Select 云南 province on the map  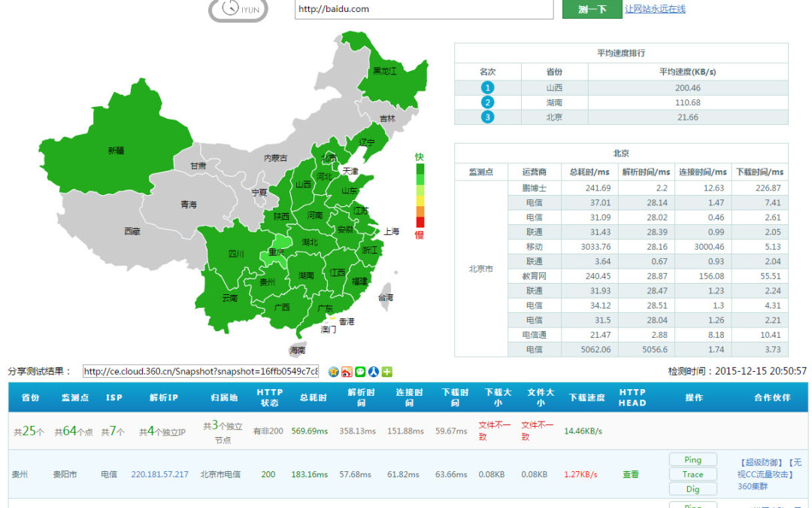coord(229,299)
